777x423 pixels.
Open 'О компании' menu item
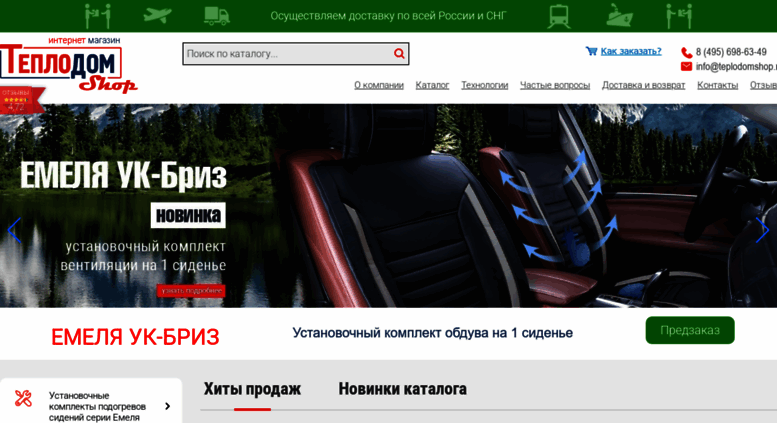pyautogui.click(x=379, y=85)
